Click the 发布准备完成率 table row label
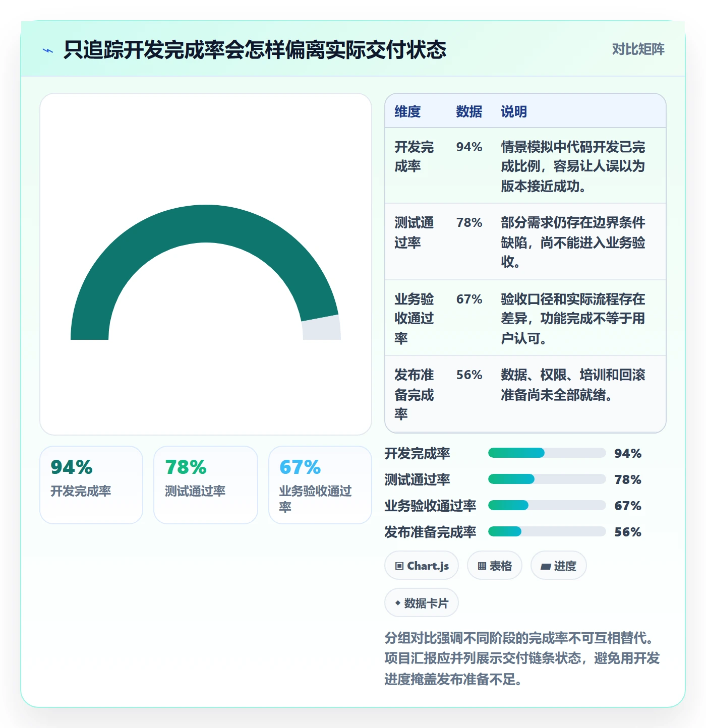The height and width of the screenshot is (728, 706). 414,395
